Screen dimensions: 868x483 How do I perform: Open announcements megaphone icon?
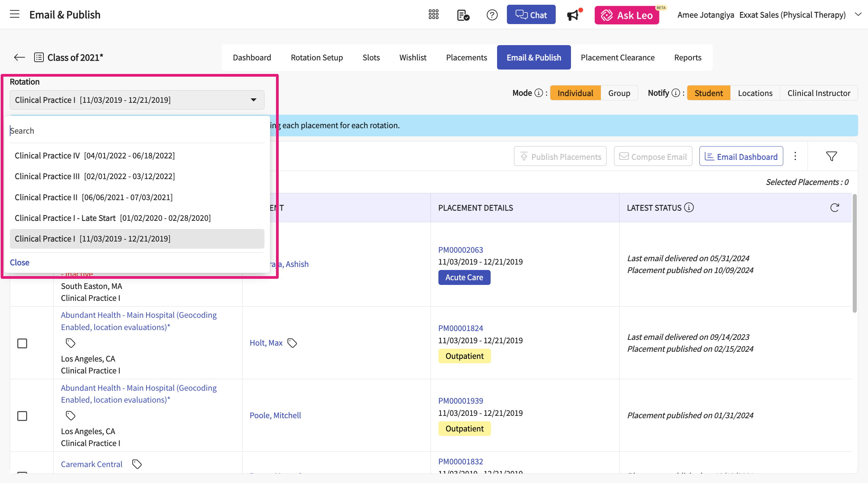573,15
